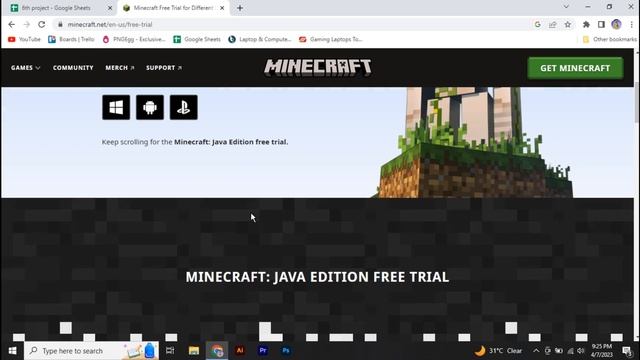Close the Minecraft Free Trial tab
640x360 pixels.
coord(222,8)
